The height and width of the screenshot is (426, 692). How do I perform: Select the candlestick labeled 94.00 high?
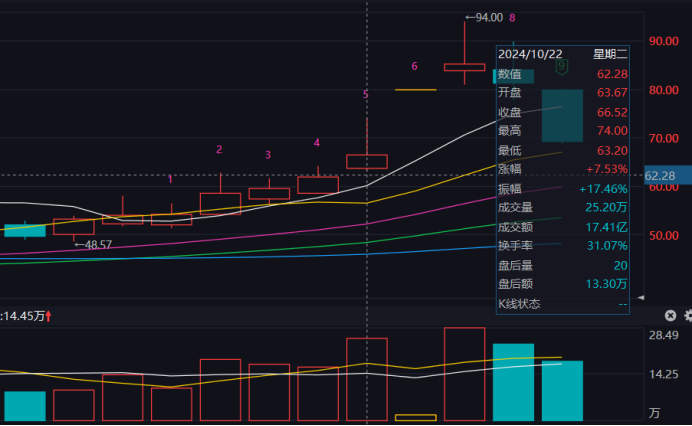click(x=464, y=67)
